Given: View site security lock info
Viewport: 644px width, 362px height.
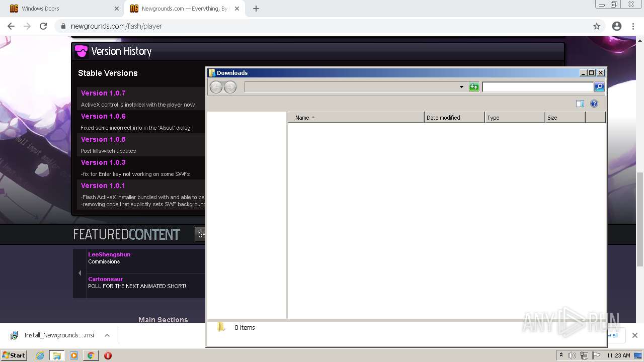Looking at the screenshot, I should tap(63, 26).
